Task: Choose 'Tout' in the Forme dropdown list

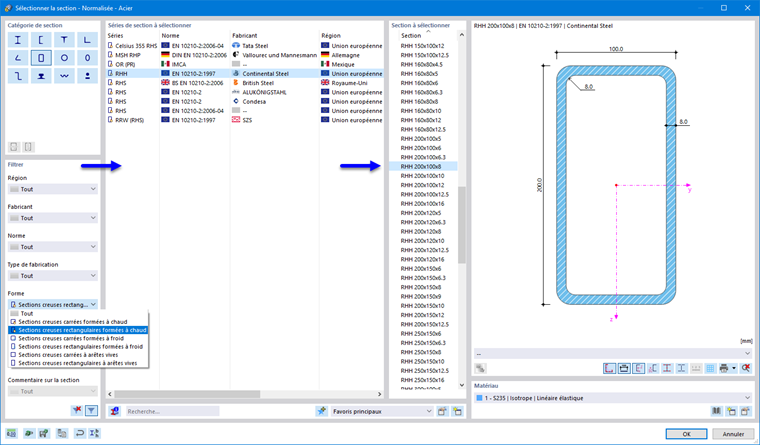Action: point(78,314)
